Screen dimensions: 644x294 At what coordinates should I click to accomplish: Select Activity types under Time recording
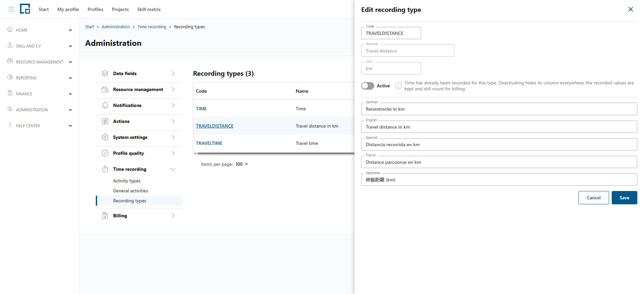127,181
